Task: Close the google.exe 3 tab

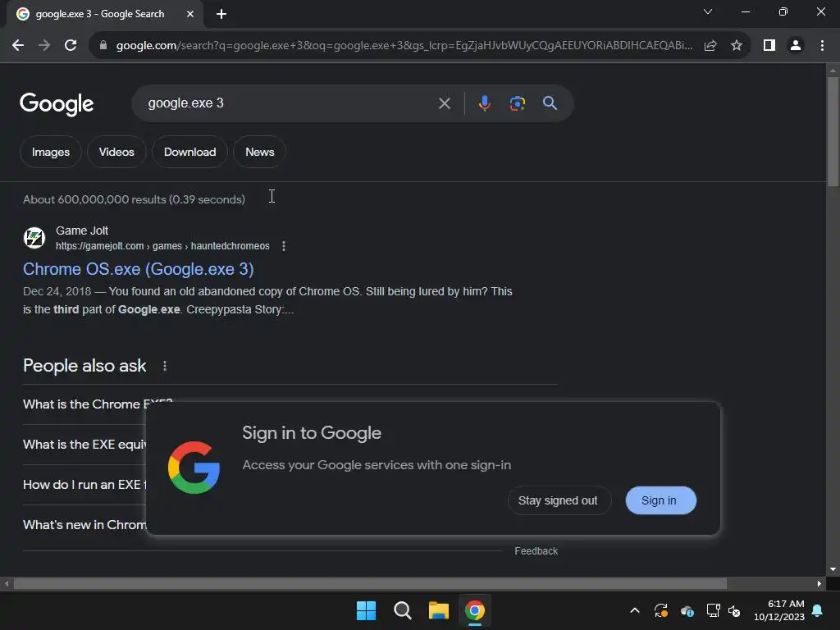Action: pyautogui.click(x=190, y=14)
